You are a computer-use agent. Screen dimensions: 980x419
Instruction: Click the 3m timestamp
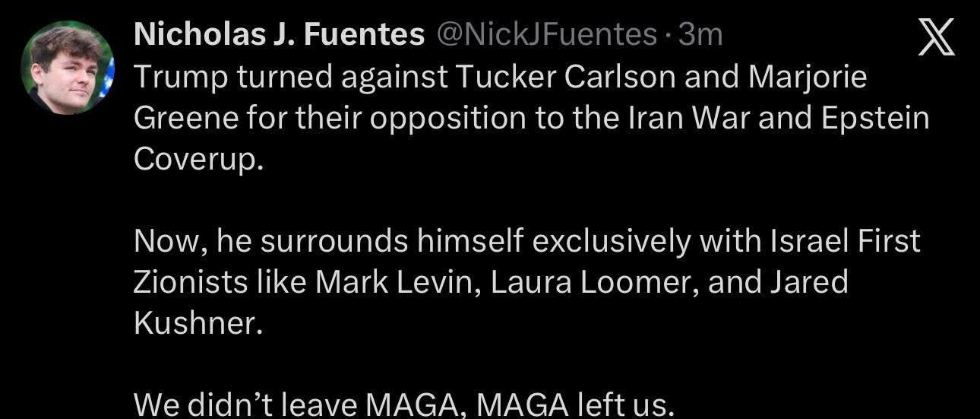(x=700, y=34)
